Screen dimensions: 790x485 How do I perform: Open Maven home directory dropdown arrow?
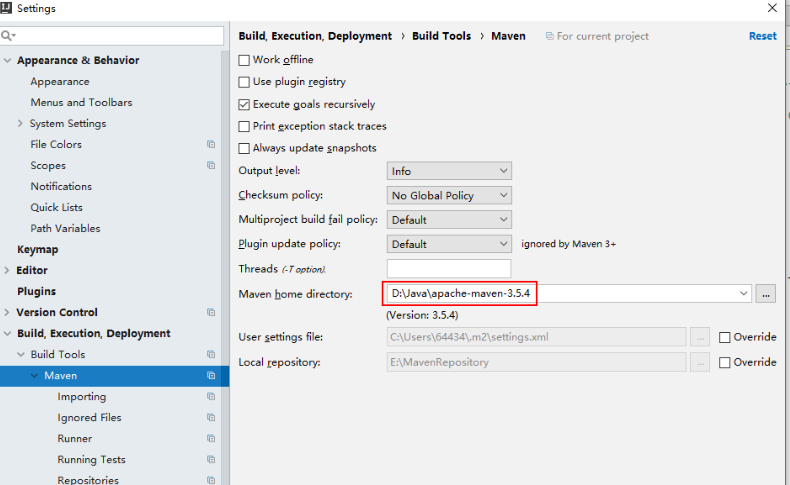tap(743, 294)
